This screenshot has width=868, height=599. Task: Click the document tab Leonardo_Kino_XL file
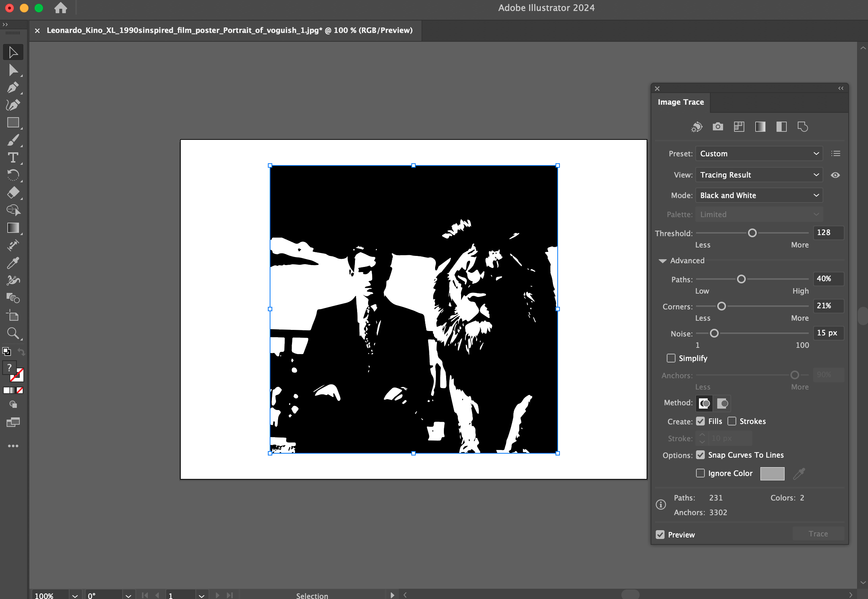click(x=229, y=30)
